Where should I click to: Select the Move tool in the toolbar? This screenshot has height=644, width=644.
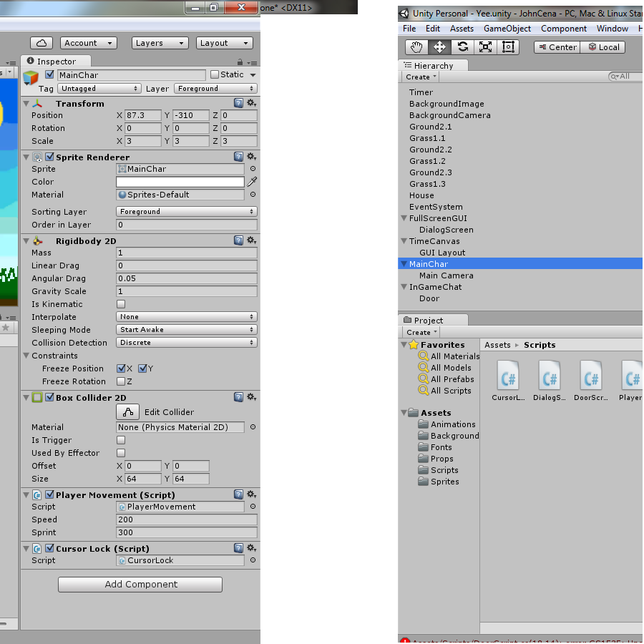439,47
